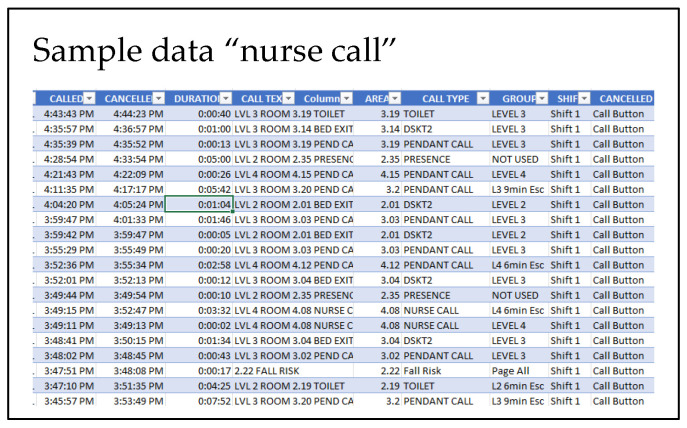
Task: Select the rightmost CANCELLED column header
Action: 625,99
